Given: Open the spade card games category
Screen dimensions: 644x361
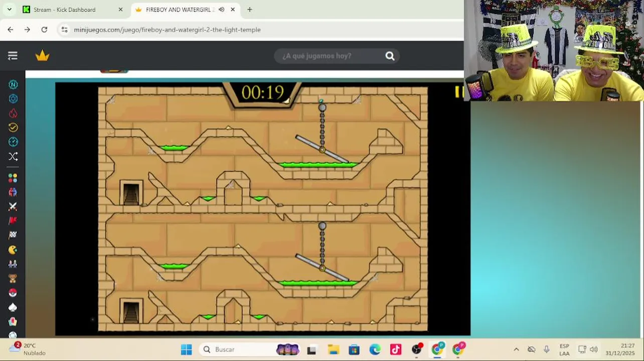Looking at the screenshot, I should [x=13, y=307].
